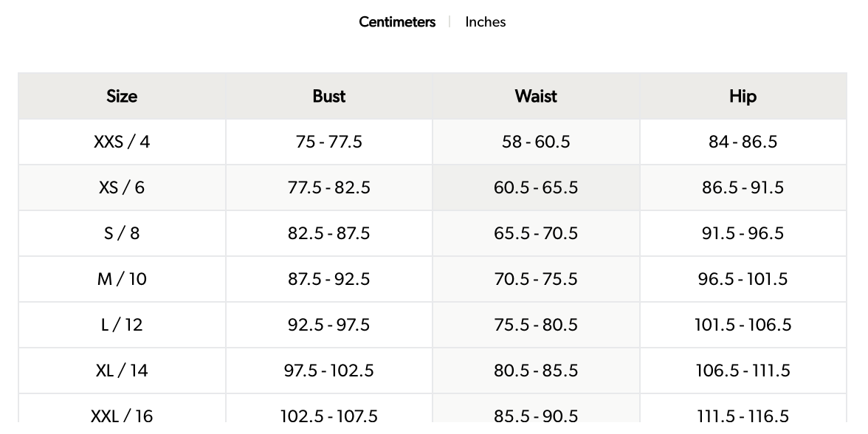868x434 pixels.
Task: Select the L / 12 size row
Action: pos(122,325)
